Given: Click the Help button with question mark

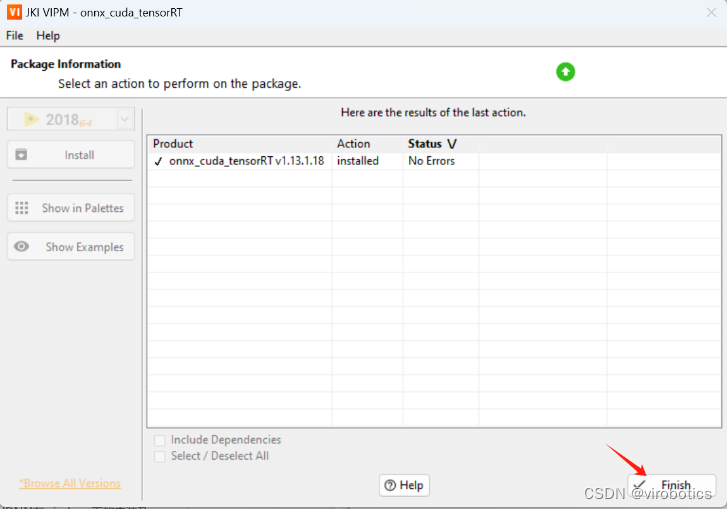Looking at the screenshot, I should [x=404, y=485].
